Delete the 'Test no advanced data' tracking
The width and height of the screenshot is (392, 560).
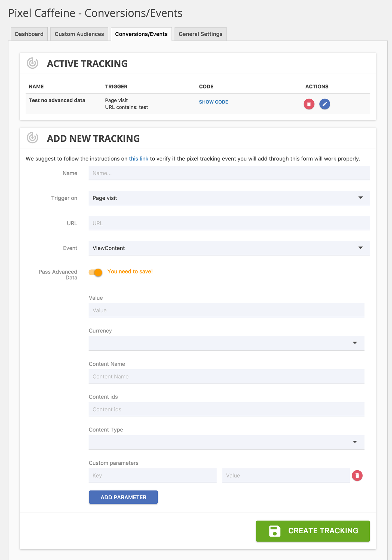309,104
